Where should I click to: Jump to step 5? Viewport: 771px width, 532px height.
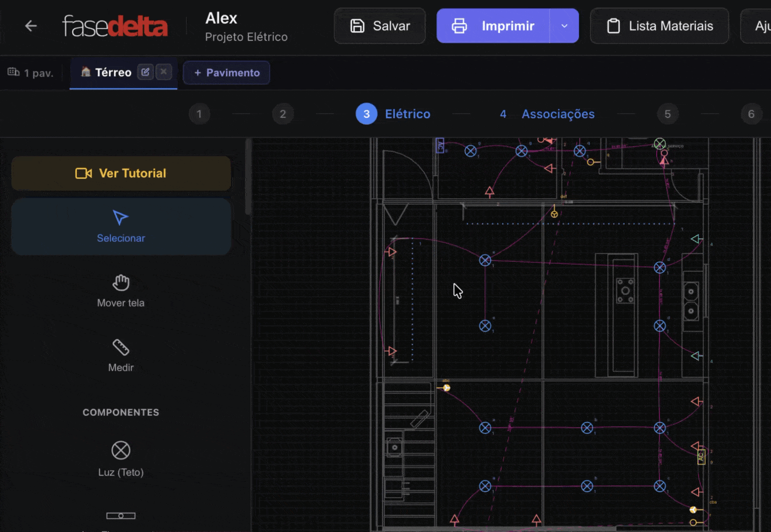pos(667,114)
